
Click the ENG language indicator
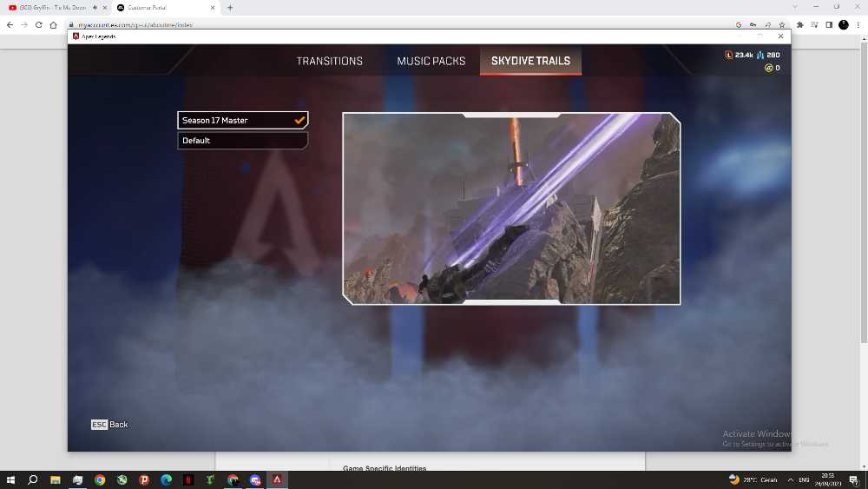pyautogui.click(x=804, y=480)
